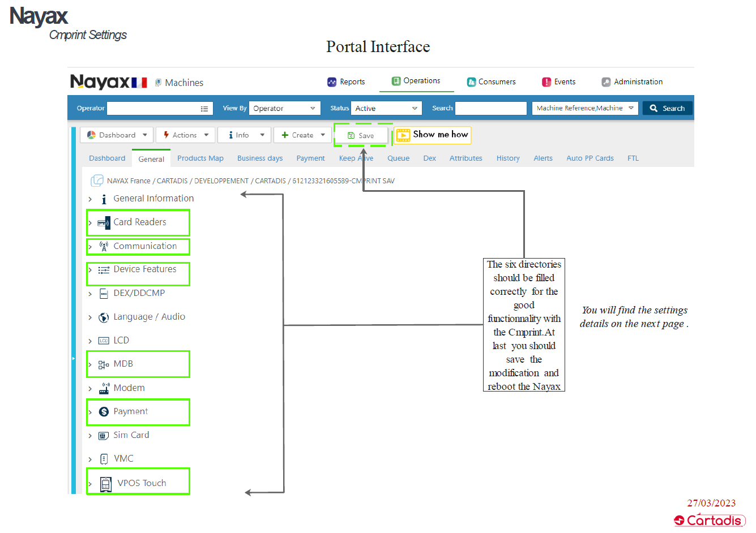
Task: Switch to the Payment tab
Action: point(310,158)
